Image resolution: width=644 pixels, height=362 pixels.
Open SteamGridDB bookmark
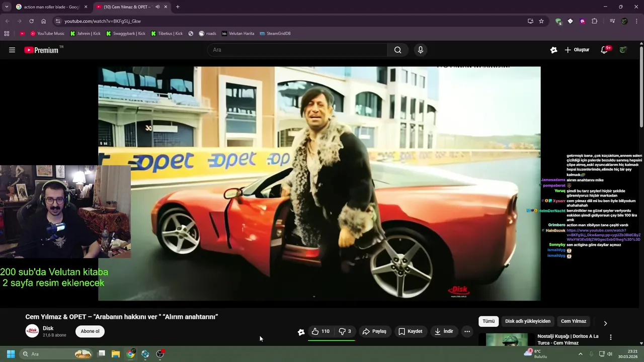coord(275,34)
